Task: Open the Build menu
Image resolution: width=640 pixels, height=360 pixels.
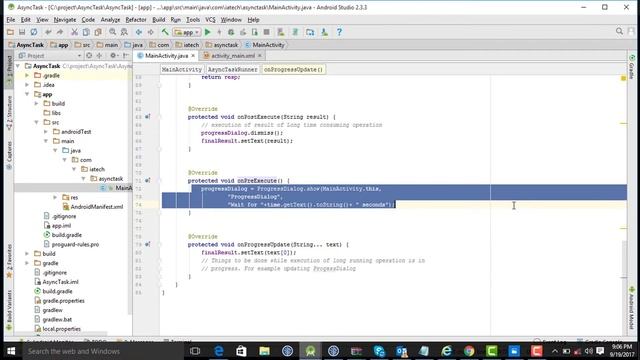Action: [x=158, y=20]
